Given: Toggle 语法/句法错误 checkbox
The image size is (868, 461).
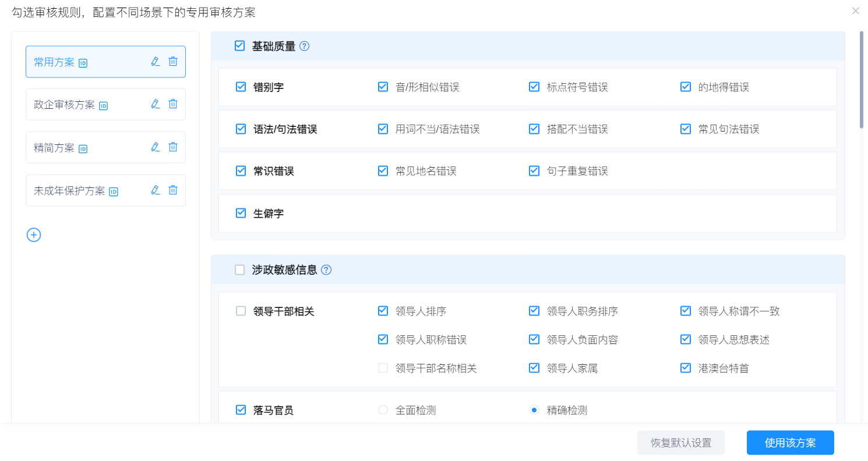Looking at the screenshot, I should [241, 129].
